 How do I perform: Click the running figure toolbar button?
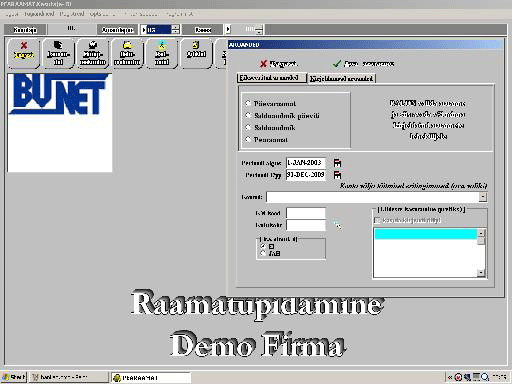tap(162, 53)
